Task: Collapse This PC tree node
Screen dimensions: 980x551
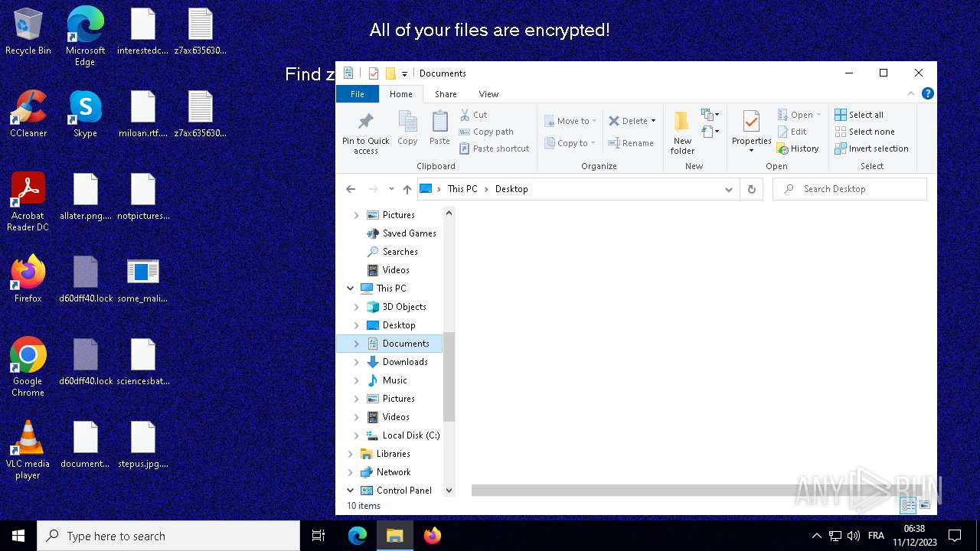Action: pos(351,289)
